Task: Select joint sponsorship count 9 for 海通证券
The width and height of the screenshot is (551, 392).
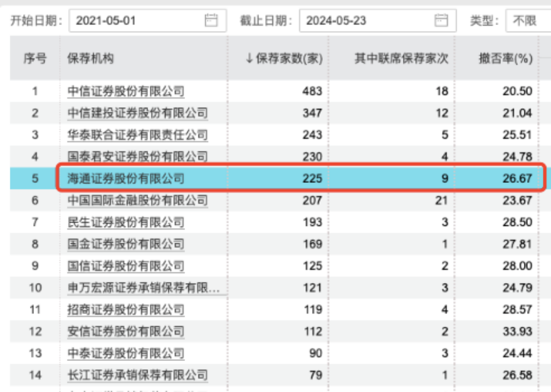Action: click(x=445, y=179)
